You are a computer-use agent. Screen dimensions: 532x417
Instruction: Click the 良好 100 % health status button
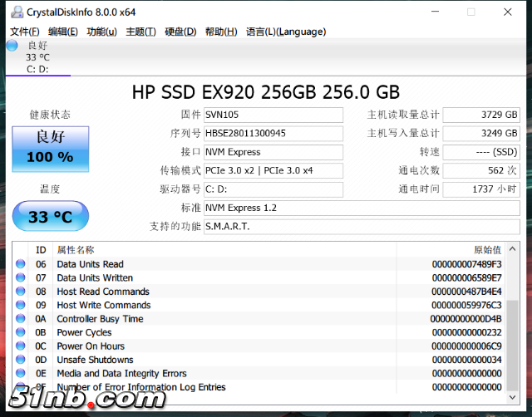tap(51, 150)
